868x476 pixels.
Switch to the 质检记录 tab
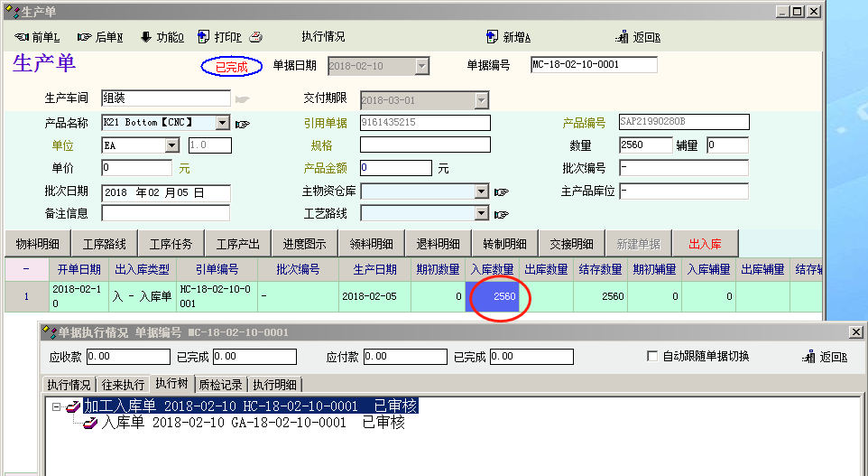click(x=221, y=384)
